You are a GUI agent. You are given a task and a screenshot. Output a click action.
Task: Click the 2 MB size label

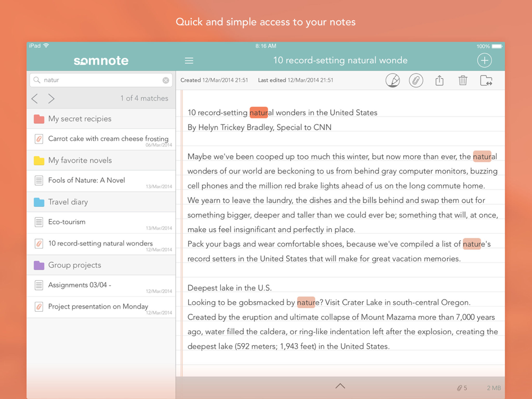[x=494, y=388]
